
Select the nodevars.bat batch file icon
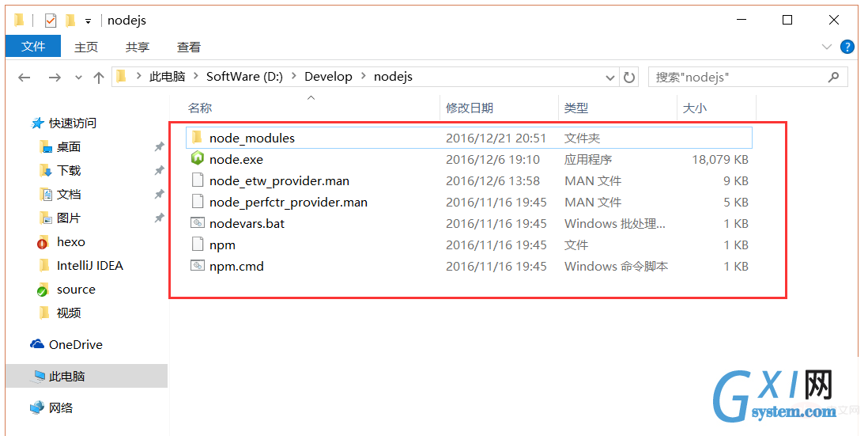pyautogui.click(x=198, y=223)
